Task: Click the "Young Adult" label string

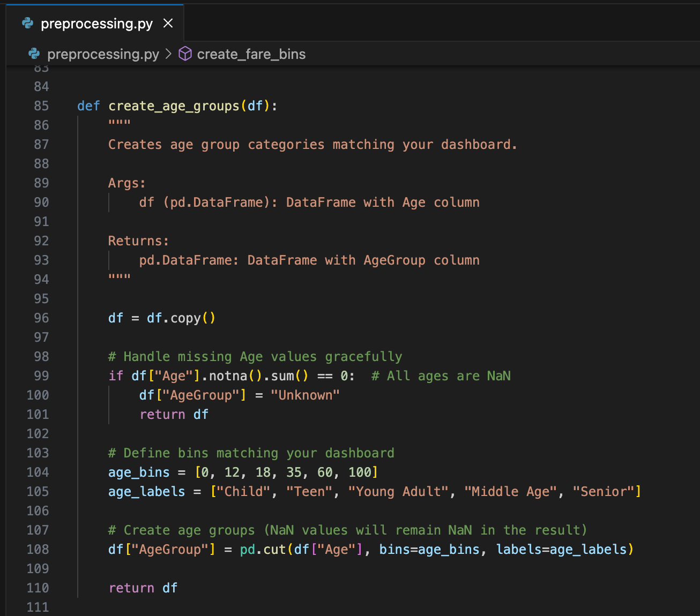Action: 398,492
